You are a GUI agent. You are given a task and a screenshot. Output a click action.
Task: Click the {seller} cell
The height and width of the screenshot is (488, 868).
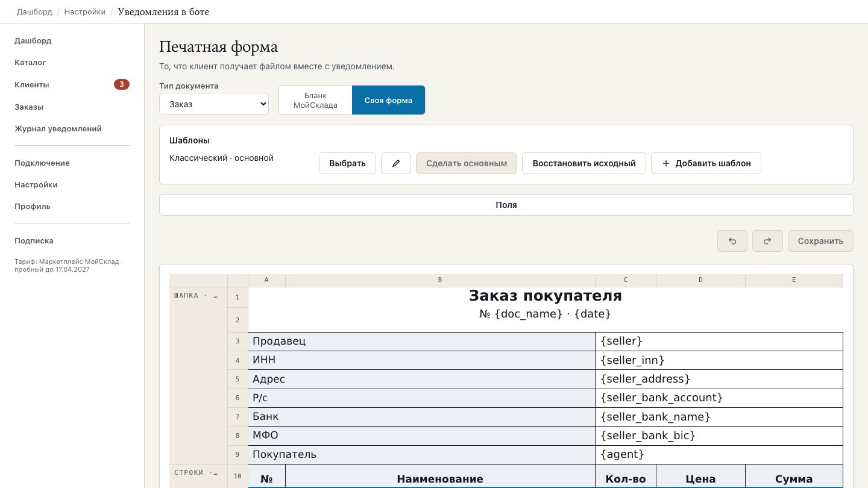719,342
